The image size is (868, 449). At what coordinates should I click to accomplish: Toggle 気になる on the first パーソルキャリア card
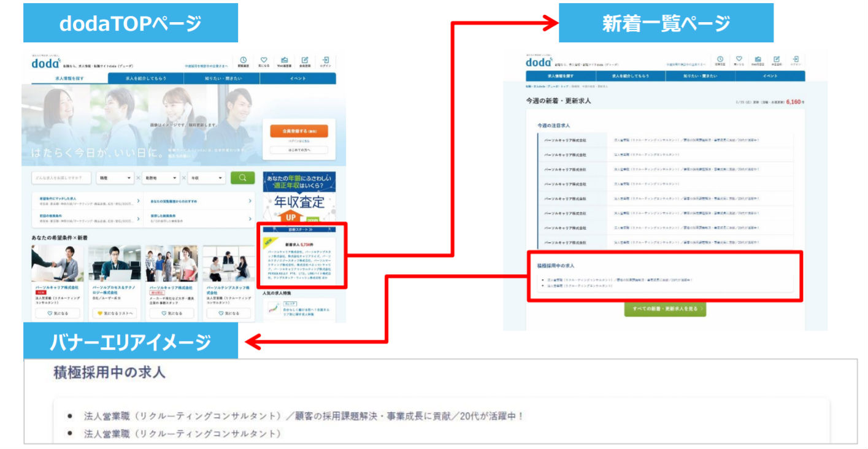pyautogui.click(x=56, y=313)
